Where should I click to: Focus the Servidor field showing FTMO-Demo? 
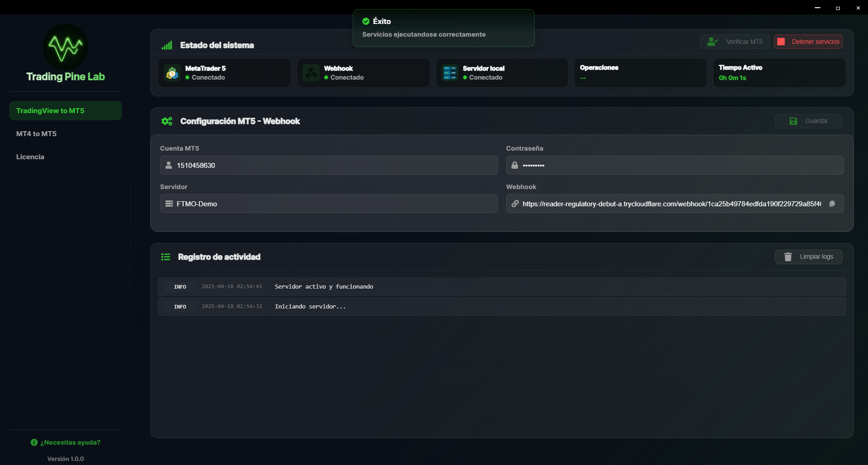(x=329, y=204)
